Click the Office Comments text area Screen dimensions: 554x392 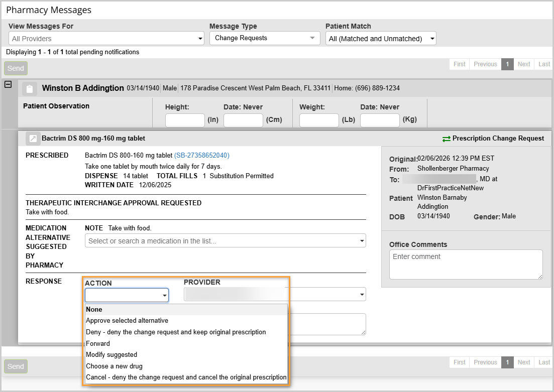pyautogui.click(x=466, y=265)
